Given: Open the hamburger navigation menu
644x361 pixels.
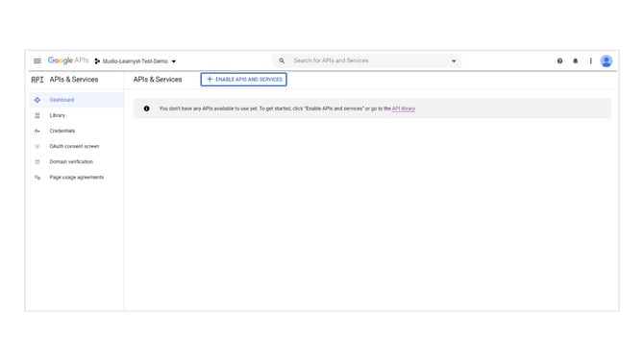Looking at the screenshot, I should pos(37,60).
